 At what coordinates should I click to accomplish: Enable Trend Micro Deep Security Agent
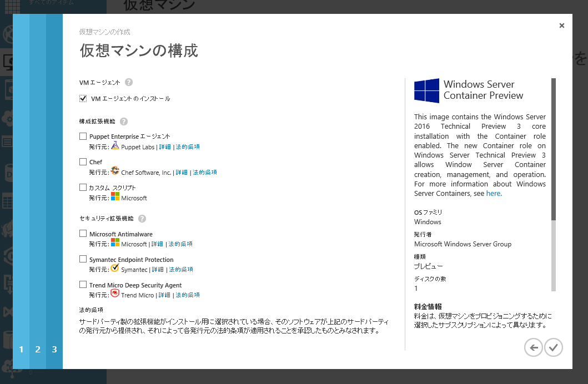click(83, 285)
